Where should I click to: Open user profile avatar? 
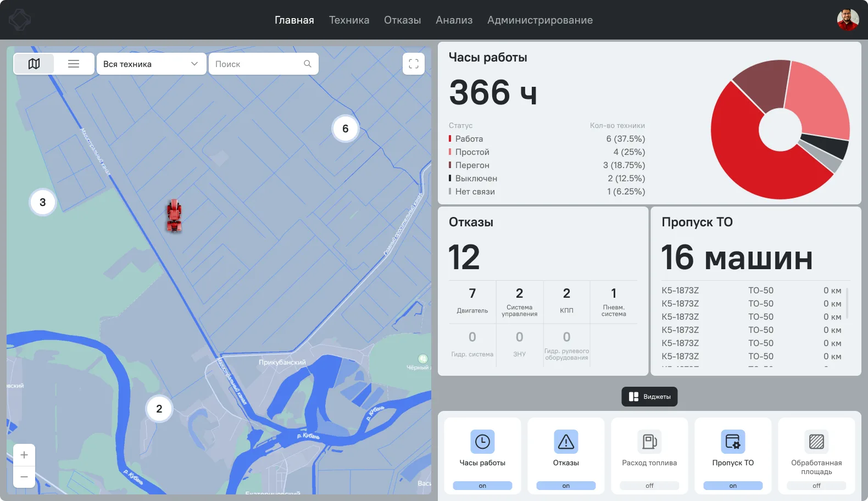click(848, 20)
